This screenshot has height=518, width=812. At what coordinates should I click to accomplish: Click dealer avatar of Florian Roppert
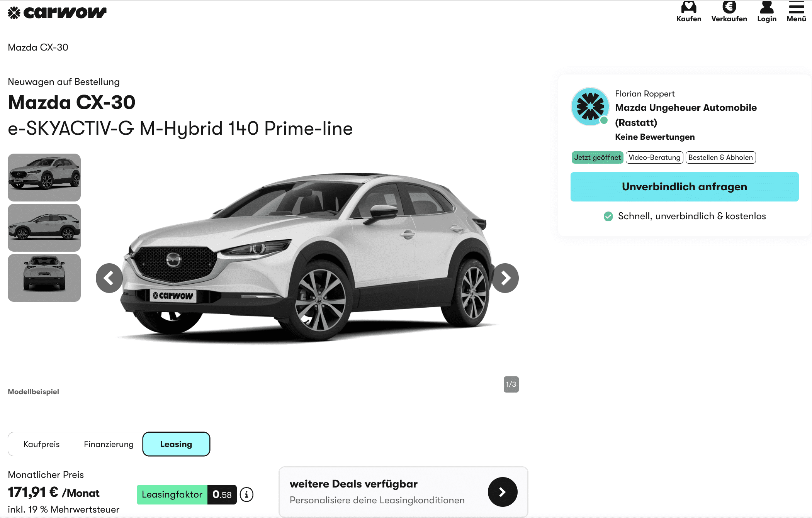click(x=590, y=106)
